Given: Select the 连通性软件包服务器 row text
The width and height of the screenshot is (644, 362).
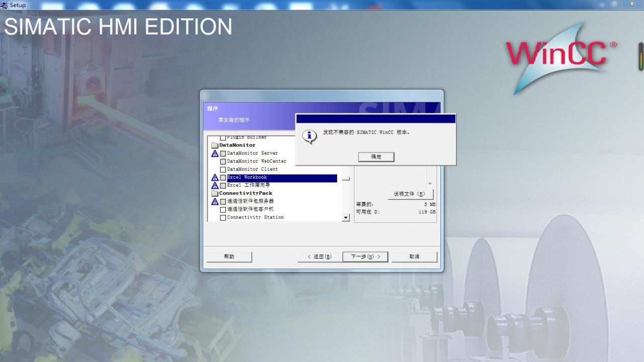Looking at the screenshot, I should point(251,201).
